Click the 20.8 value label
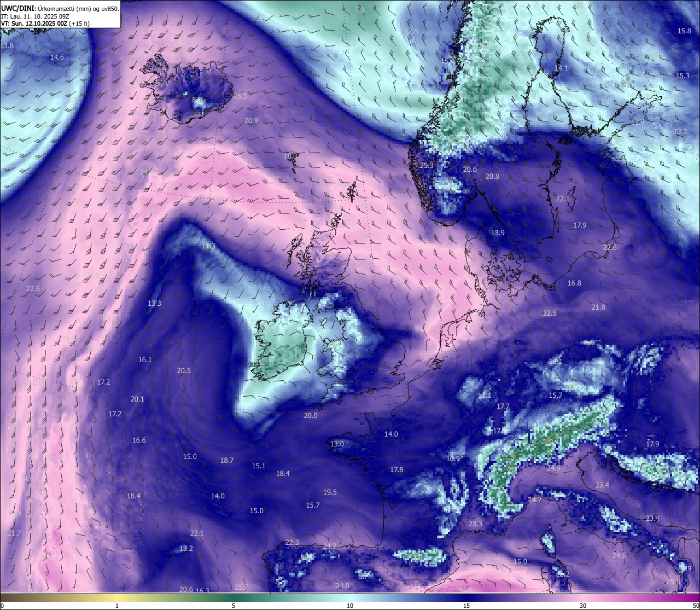This screenshot has width=700, height=610. tap(492, 177)
